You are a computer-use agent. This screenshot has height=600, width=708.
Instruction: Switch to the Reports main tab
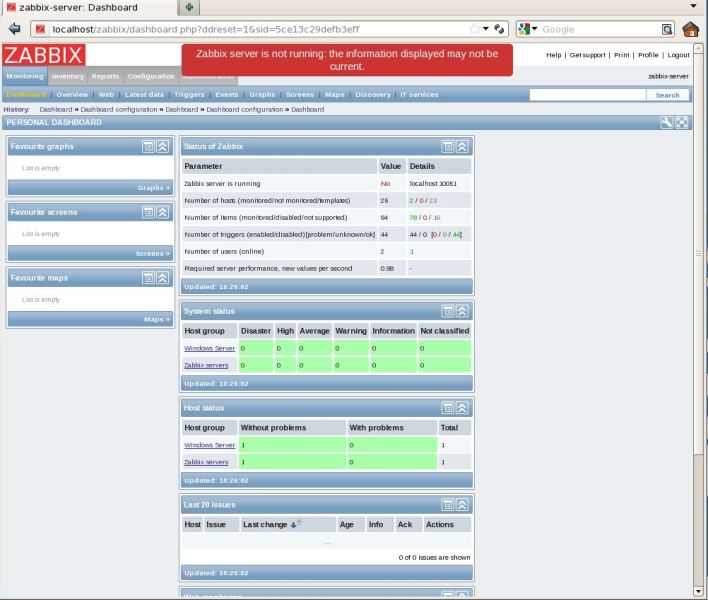coord(105,76)
